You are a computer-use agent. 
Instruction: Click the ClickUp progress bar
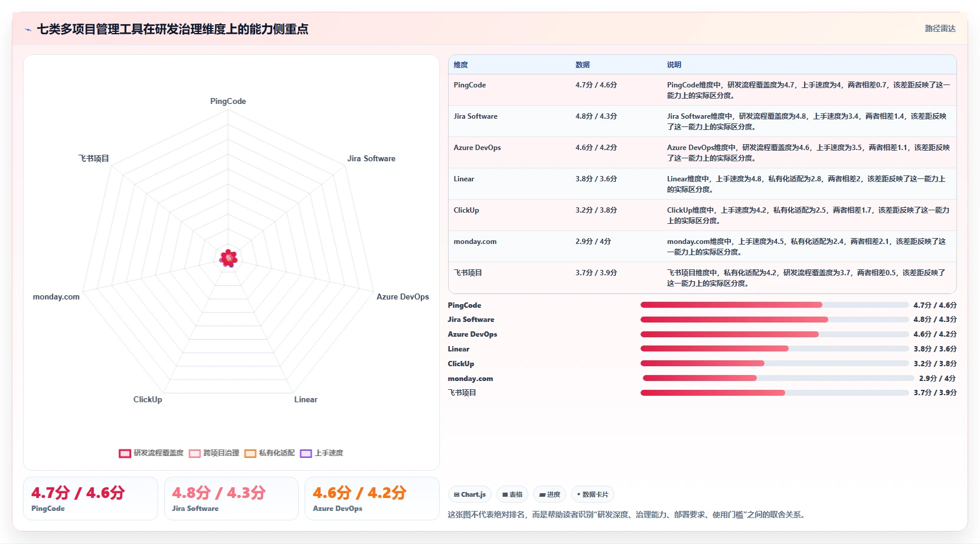coord(775,363)
